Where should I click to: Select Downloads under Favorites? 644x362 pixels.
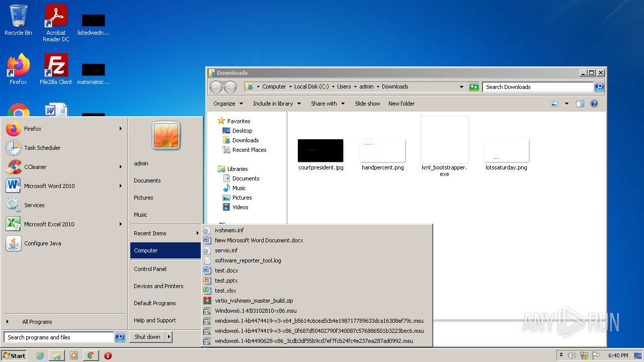click(x=240, y=140)
